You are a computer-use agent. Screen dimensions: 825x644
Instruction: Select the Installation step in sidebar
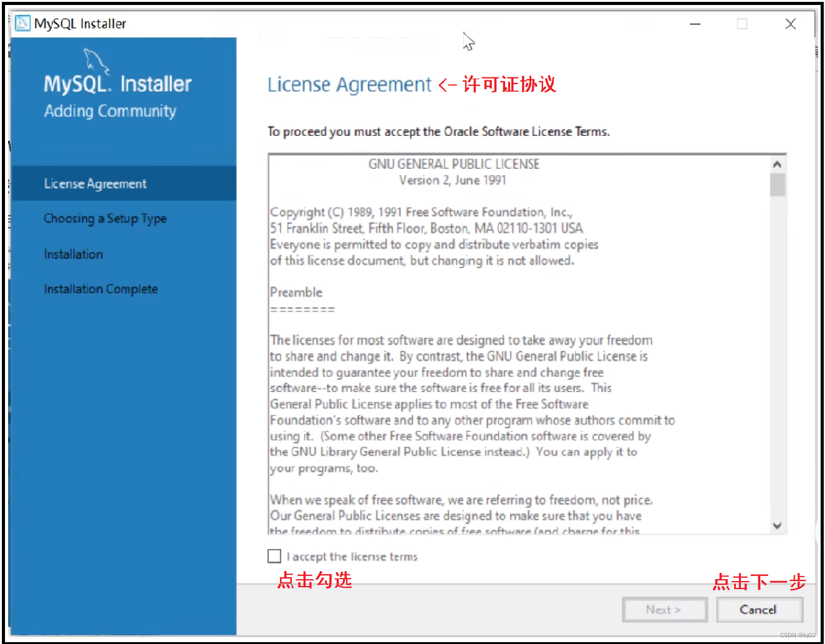tap(74, 254)
